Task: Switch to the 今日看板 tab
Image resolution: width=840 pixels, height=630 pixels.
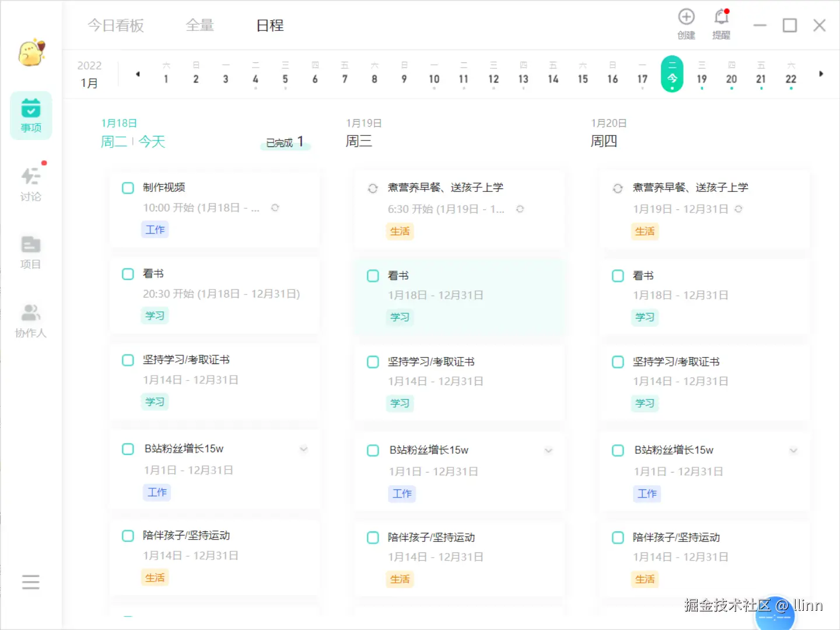Action: (x=116, y=26)
